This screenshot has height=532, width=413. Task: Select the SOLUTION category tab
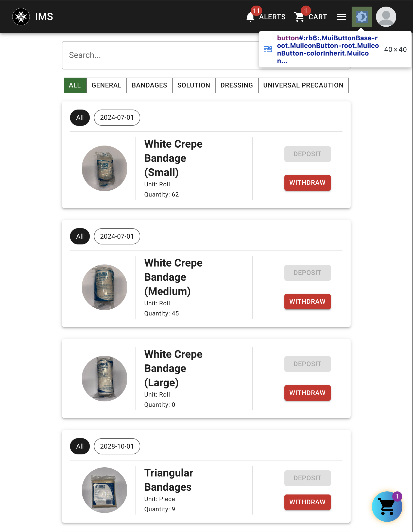(194, 85)
